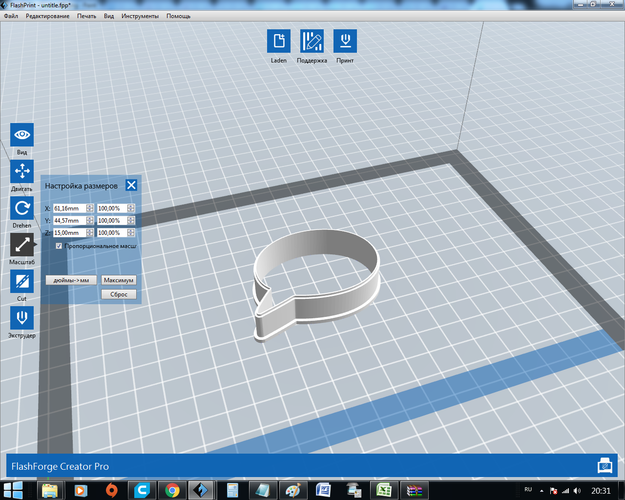Click the stepper on Y percent field
625x500 pixels.
point(131,220)
